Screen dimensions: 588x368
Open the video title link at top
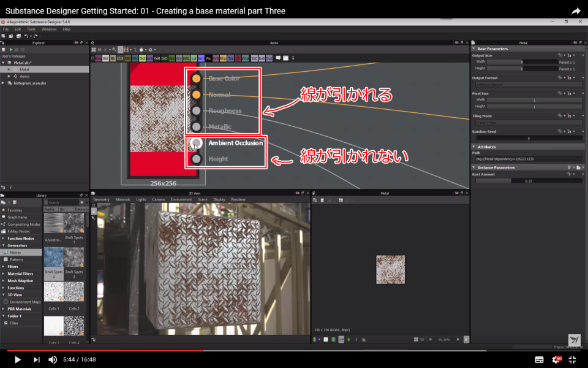(146, 11)
